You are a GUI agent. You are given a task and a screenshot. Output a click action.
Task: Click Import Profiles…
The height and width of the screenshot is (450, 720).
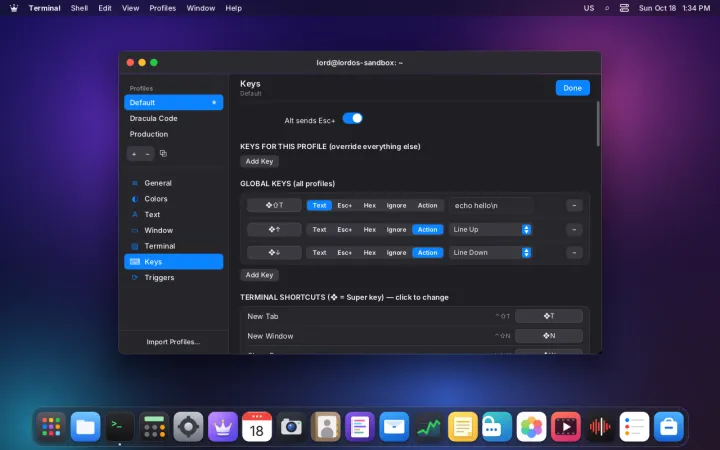coord(173,342)
